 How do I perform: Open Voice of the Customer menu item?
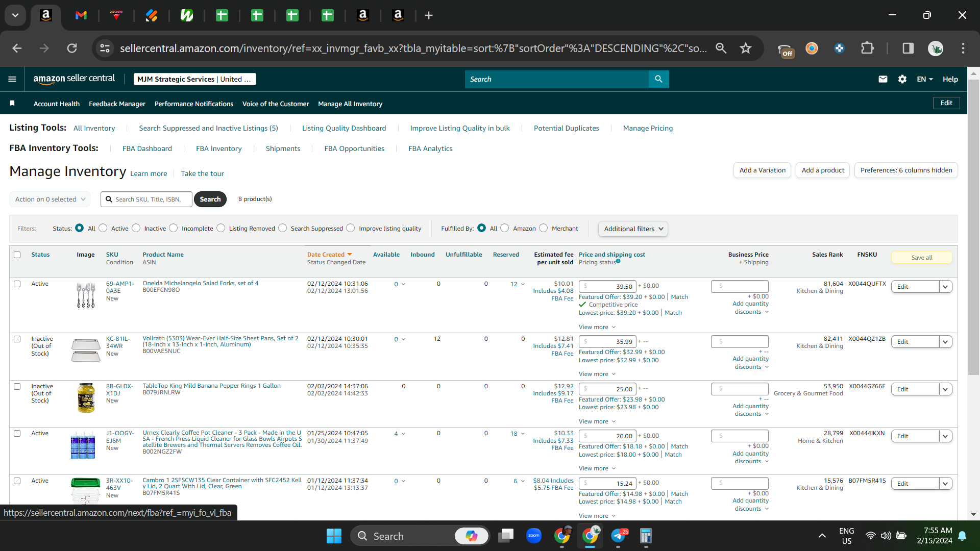[x=276, y=104]
